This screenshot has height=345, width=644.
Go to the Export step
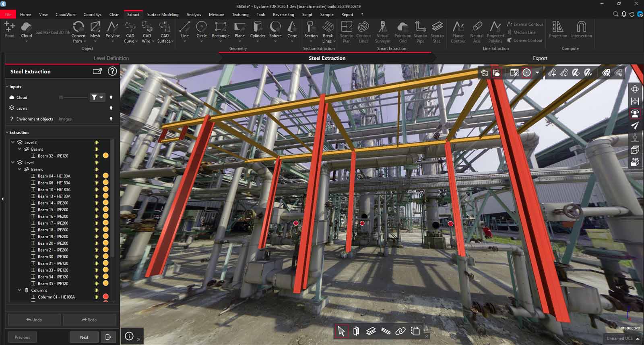coord(540,58)
